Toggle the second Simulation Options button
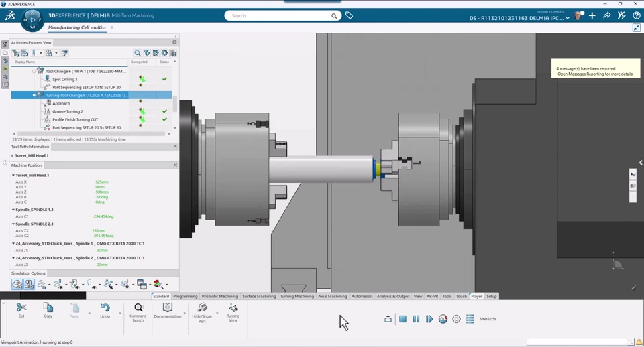This screenshot has height=347, width=644. 29,285
